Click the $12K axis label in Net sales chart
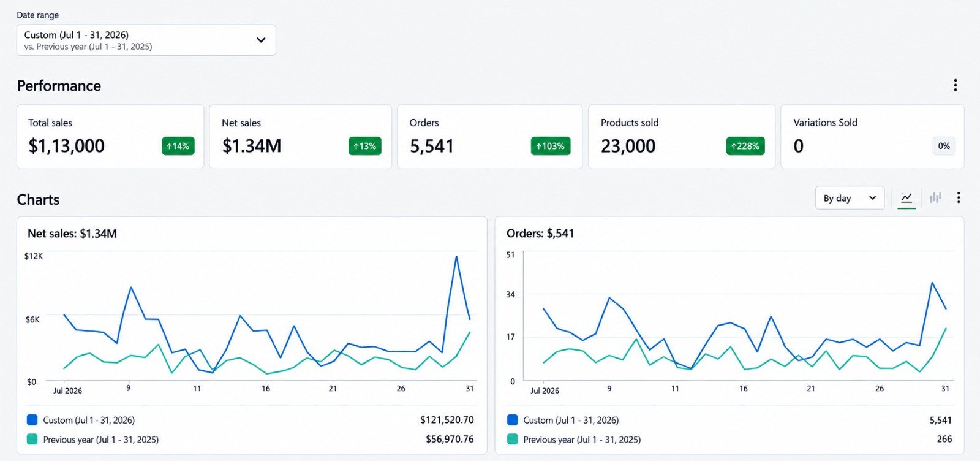The width and height of the screenshot is (980, 461). point(34,256)
